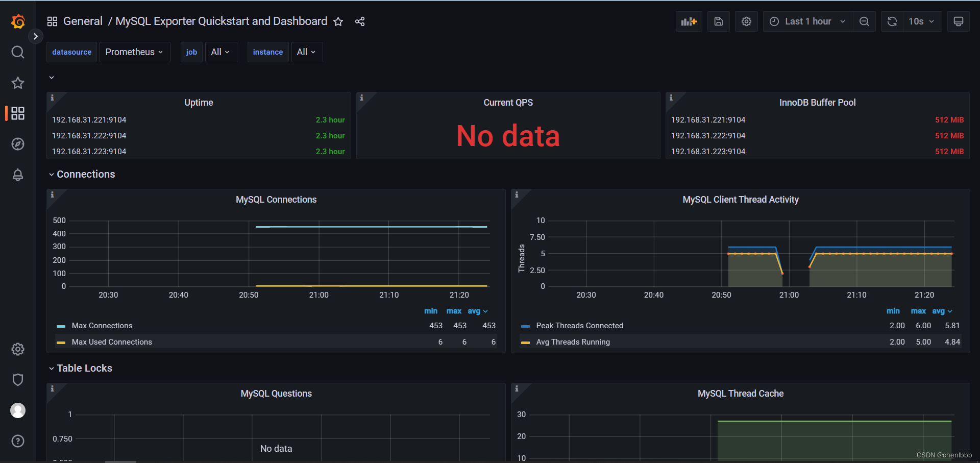Viewport: 980px width, 463px height.
Task: Share the dashboard via share icon
Action: (x=360, y=21)
